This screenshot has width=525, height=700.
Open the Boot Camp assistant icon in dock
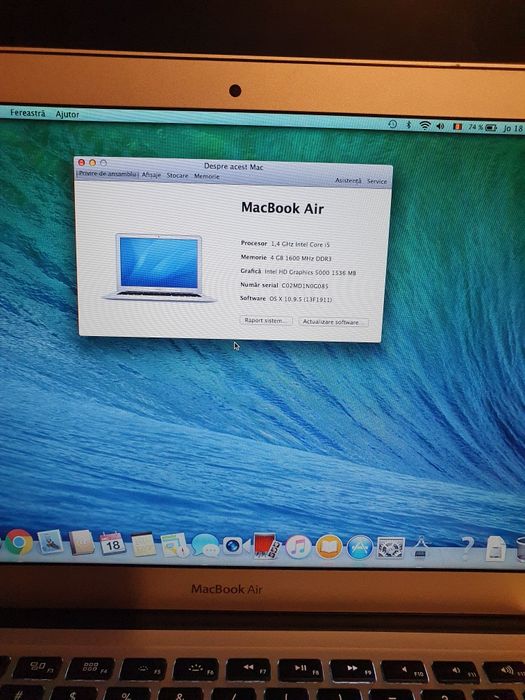421,548
